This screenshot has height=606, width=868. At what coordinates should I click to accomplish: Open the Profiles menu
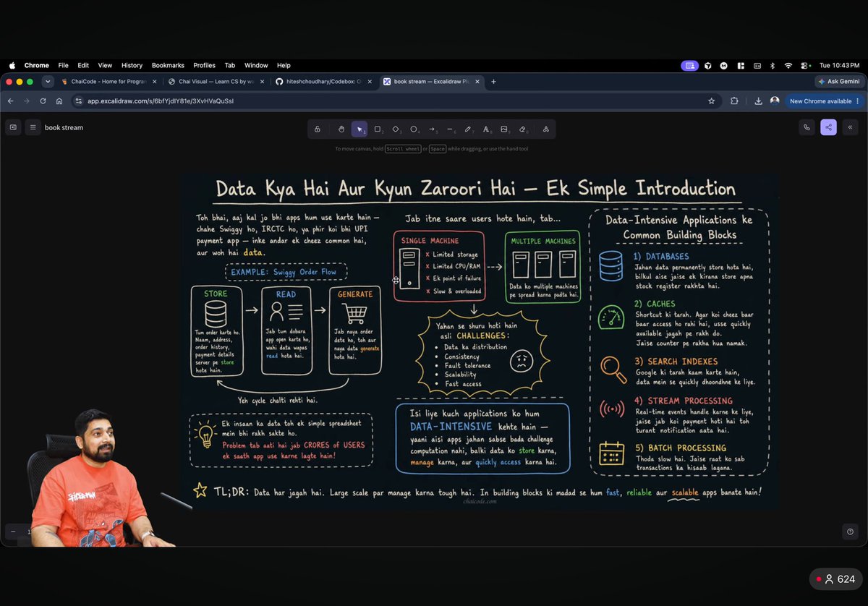pyautogui.click(x=204, y=65)
